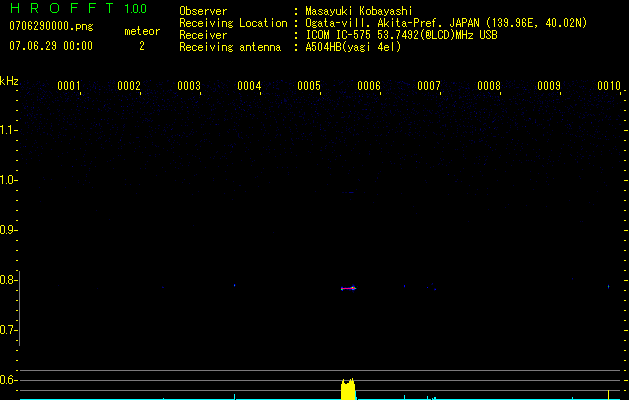Click the HROFFT 1.0.0 title text
Viewport: 629px width, 400px height.
tap(78, 8)
